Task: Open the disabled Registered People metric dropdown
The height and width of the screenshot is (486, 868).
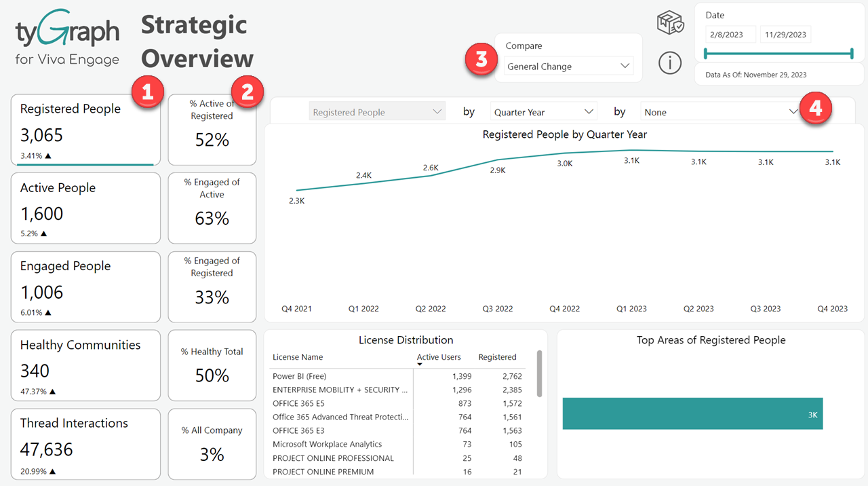Action: (377, 112)
